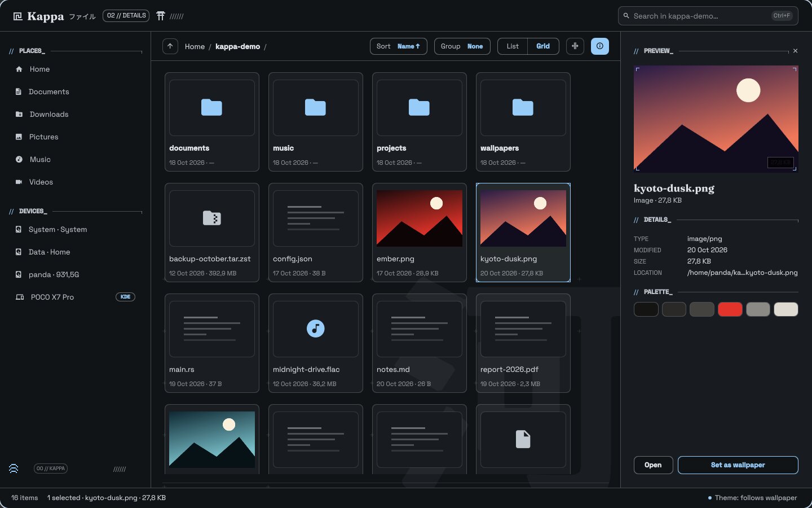This screenshot has height=508, width=812.
Task: Click the KDE badge next to POCO X7 Pro
Action: pos(125,297)
